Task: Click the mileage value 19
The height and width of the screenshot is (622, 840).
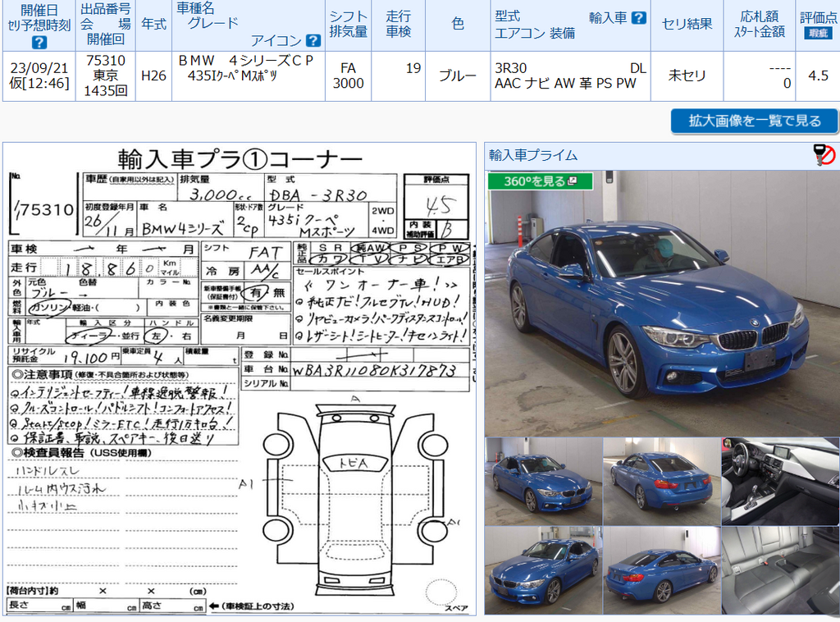Action: [x=413, y=68]
